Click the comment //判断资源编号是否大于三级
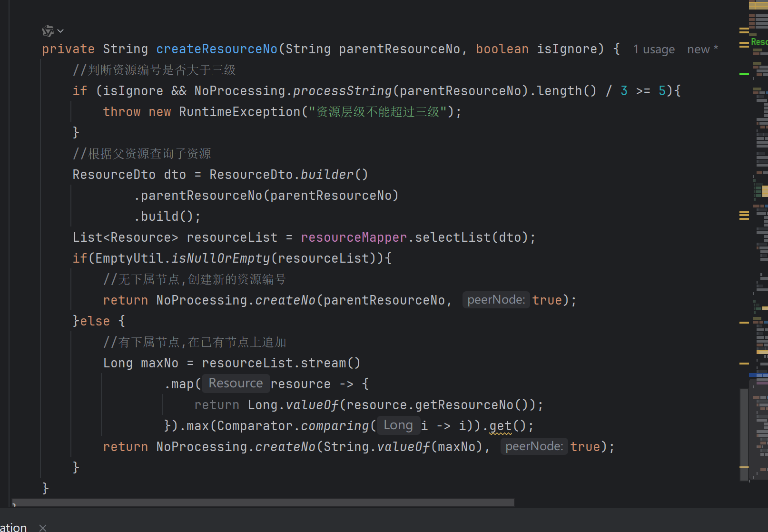The height and width of the screenshot is (532, 768). click(x=154, y=70)
